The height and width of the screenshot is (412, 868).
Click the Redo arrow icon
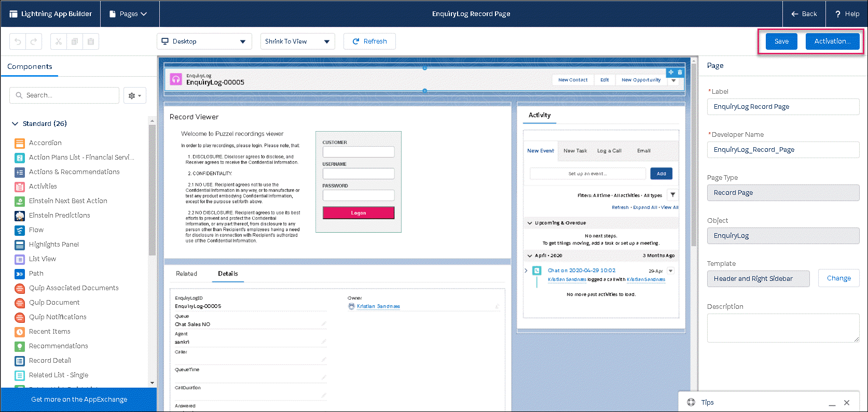coord(34,41)
